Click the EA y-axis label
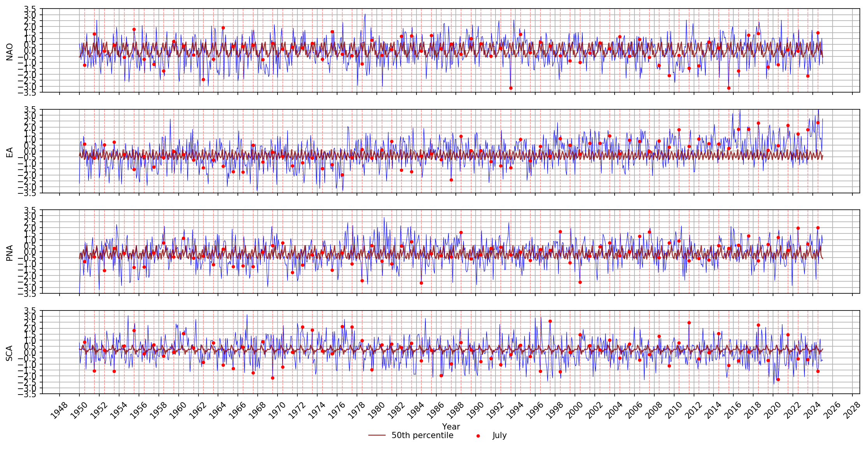 click(x=10, y=152)
